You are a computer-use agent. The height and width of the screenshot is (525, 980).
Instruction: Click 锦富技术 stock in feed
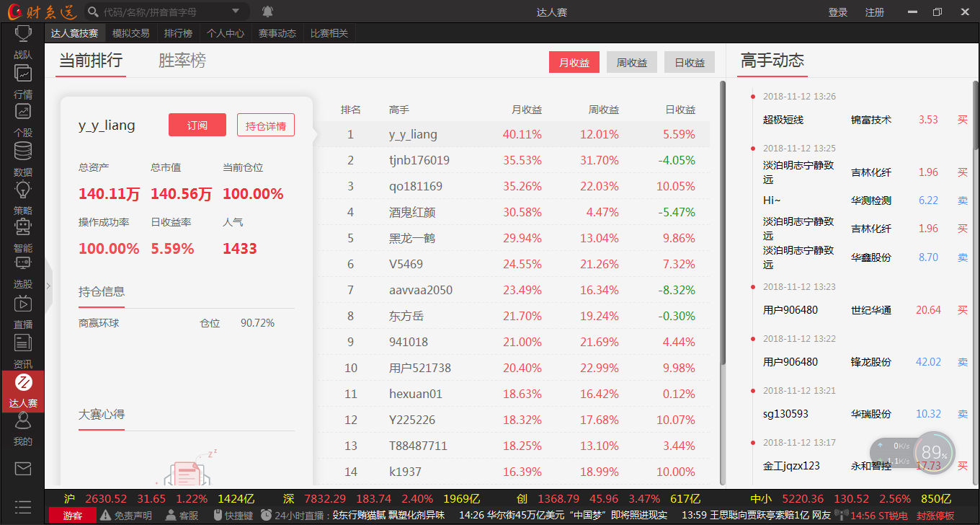click(x=870, y=120)
